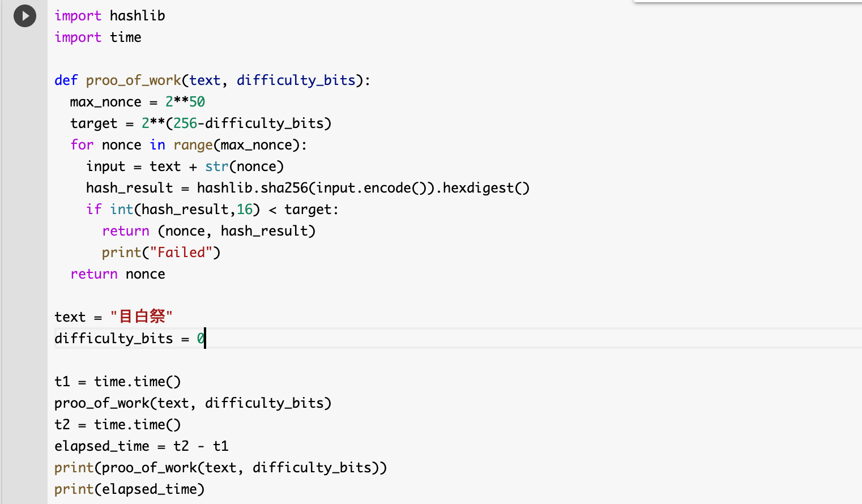
Task: Click the difficulty_bits value 0
Action: (200, 339)
